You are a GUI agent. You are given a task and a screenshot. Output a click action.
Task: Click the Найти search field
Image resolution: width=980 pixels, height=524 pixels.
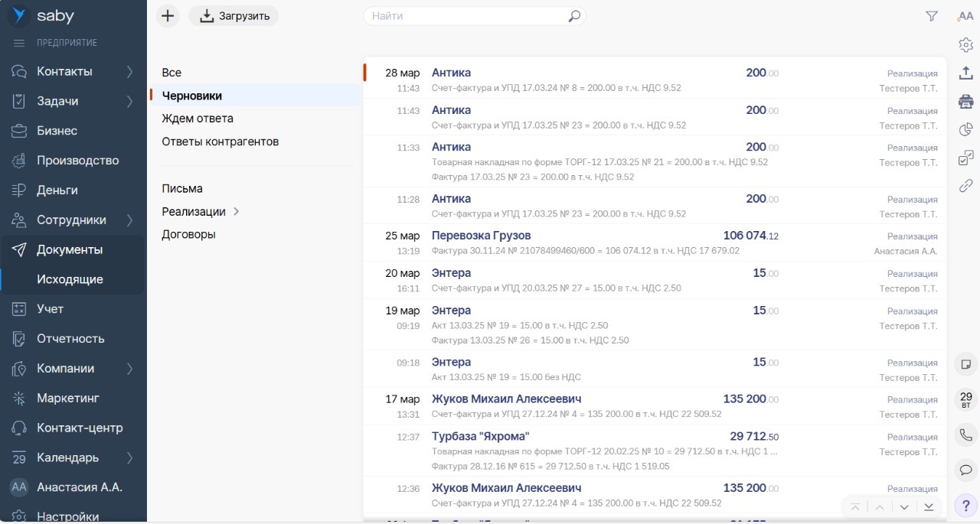(x=467, y=16)
